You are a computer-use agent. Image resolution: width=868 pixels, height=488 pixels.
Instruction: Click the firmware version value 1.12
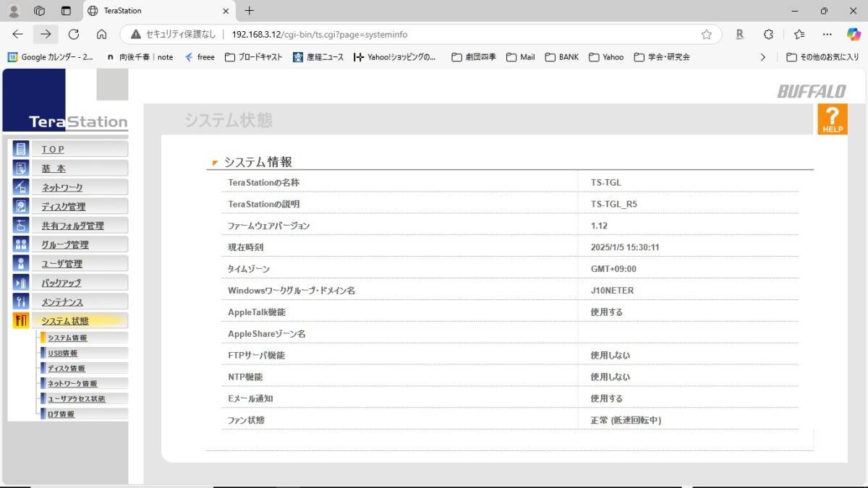click(599, 226)
